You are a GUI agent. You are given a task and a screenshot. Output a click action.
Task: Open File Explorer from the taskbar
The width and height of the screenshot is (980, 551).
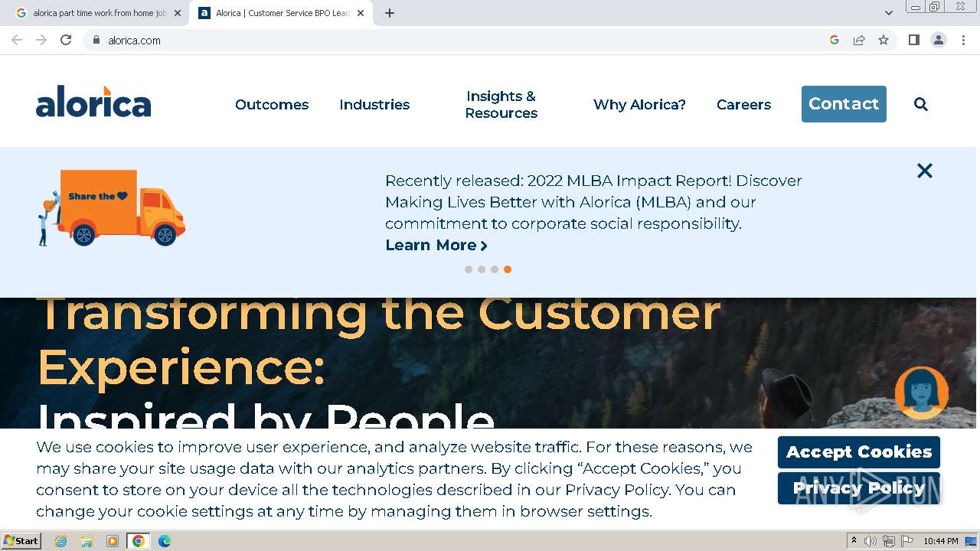87,541
